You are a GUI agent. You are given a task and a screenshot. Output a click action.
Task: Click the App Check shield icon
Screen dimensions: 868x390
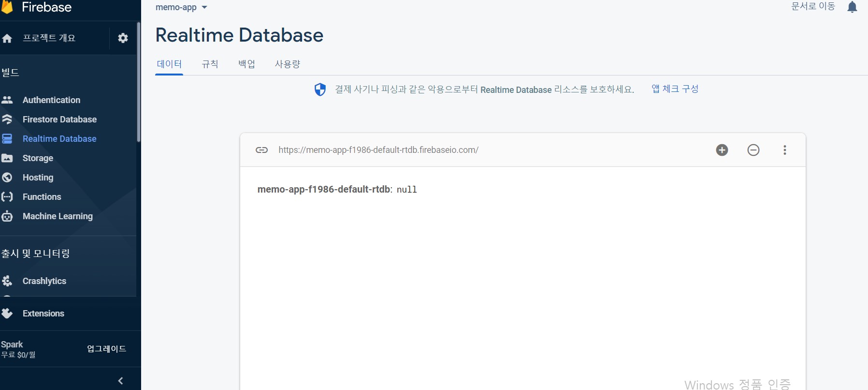coord(320,90)
